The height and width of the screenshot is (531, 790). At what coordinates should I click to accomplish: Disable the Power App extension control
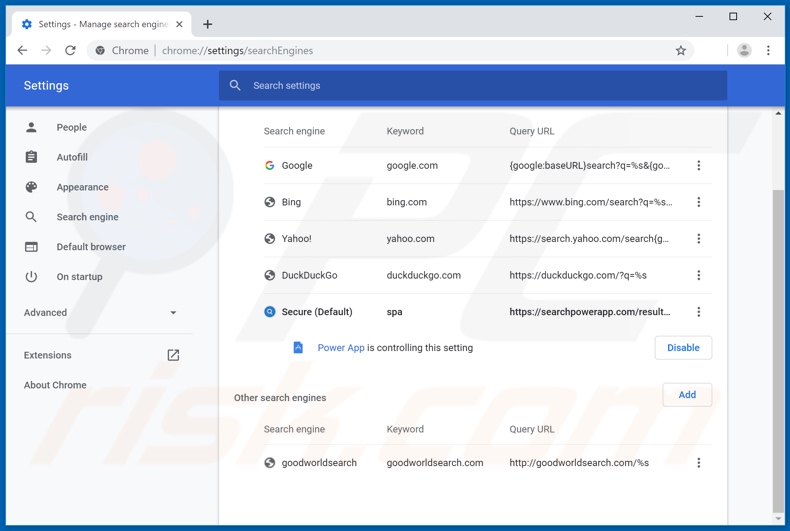(x=683, y=348)
